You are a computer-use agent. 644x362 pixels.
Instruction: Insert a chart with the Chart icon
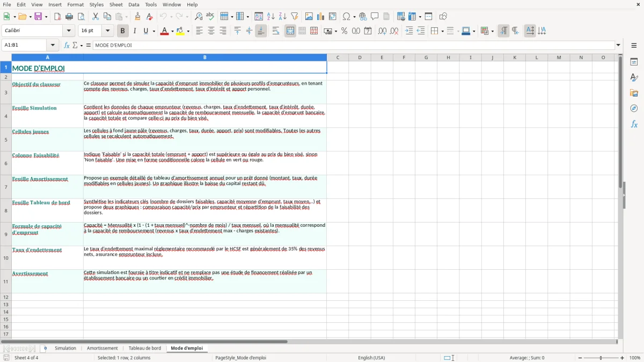pos(321,17)
